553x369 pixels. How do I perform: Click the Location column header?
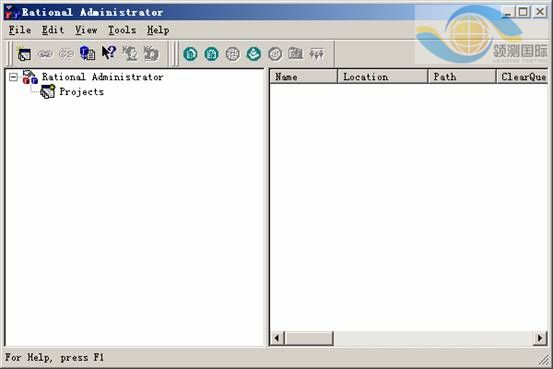[x=383, y=77]
